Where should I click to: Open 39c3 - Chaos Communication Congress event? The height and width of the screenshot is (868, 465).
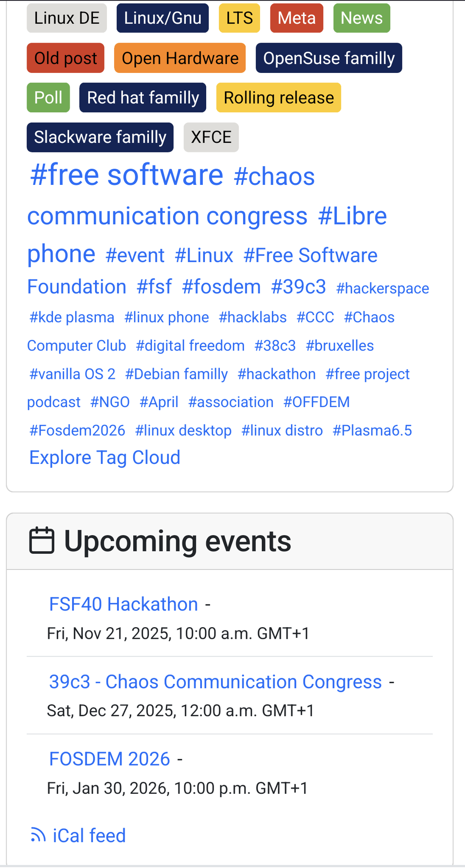[215, 682]
